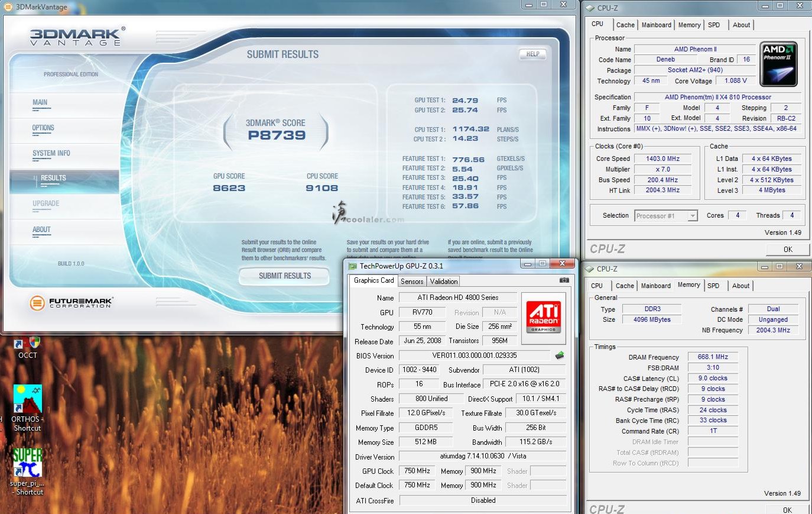Open the SPD tab in upper CPU-Z window
Image resolution: width=812 pixels, height=514 pixels.
pyautogui.click(x=714, y=25)
